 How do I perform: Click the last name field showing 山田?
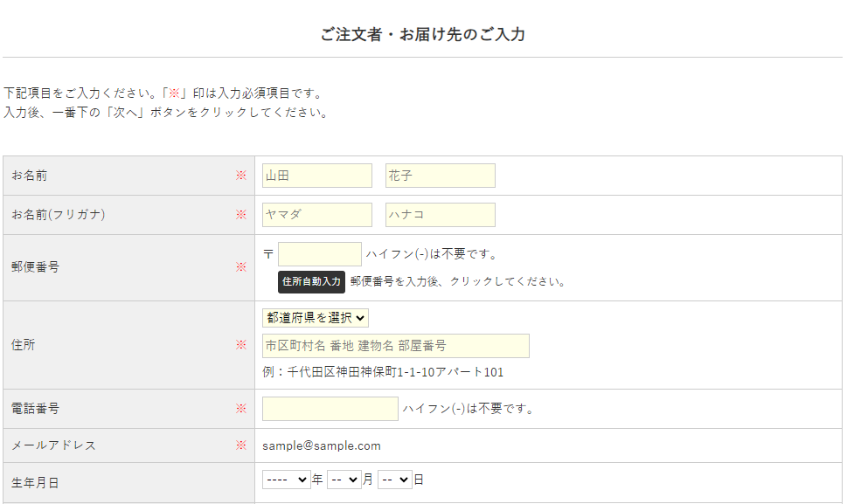pyautogui.click(x=316, y=176)
